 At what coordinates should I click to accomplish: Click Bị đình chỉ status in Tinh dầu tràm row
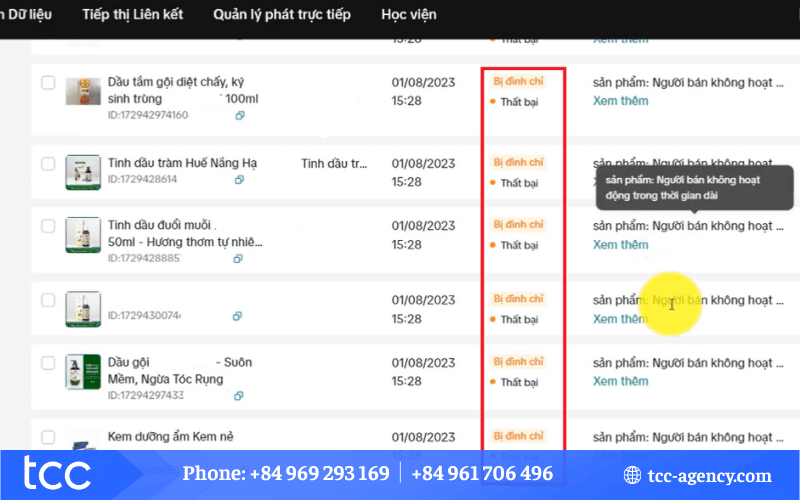pyautogui.click(x=518, y=162)
